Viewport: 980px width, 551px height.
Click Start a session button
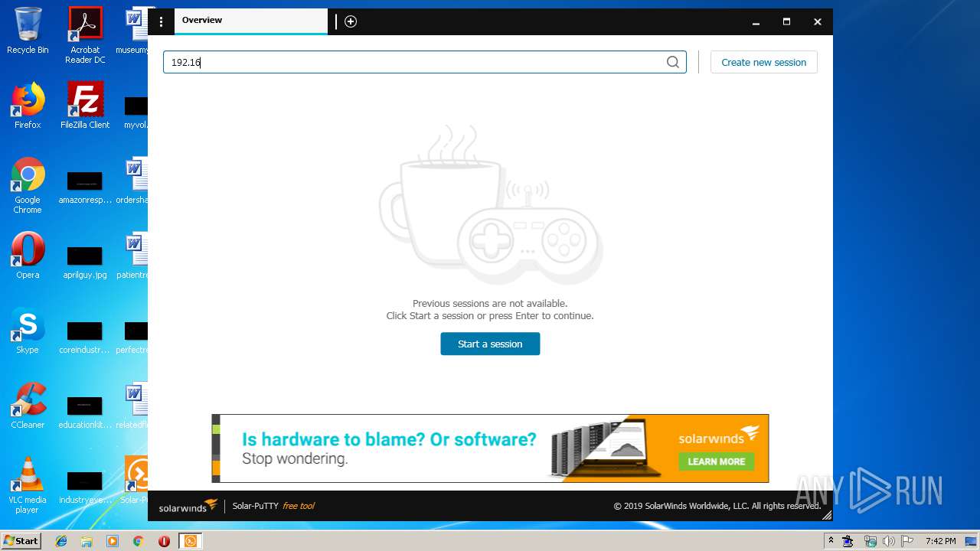490,344
